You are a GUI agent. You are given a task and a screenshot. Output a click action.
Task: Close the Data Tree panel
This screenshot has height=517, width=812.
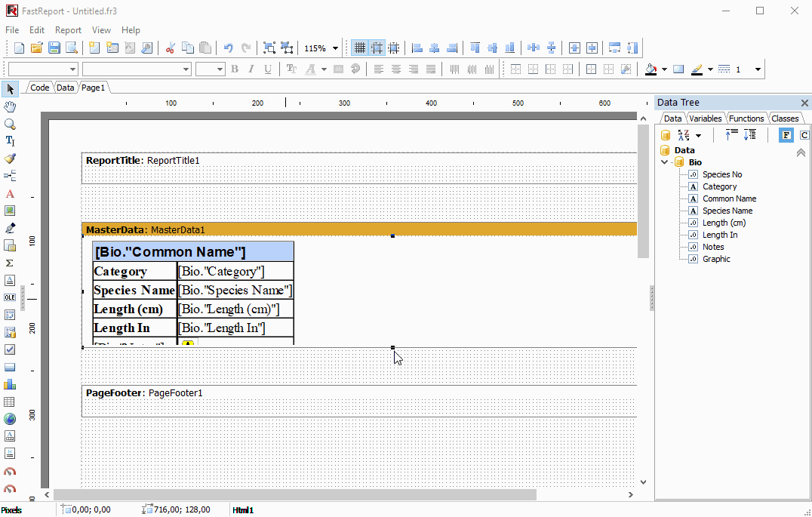coord(804,103)
